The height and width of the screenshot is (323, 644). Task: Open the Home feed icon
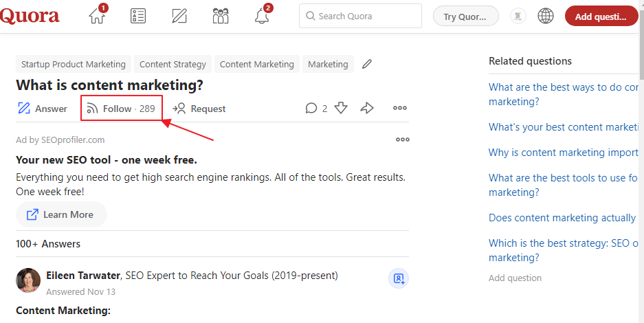pyautogui.click(x=98, y=16)
